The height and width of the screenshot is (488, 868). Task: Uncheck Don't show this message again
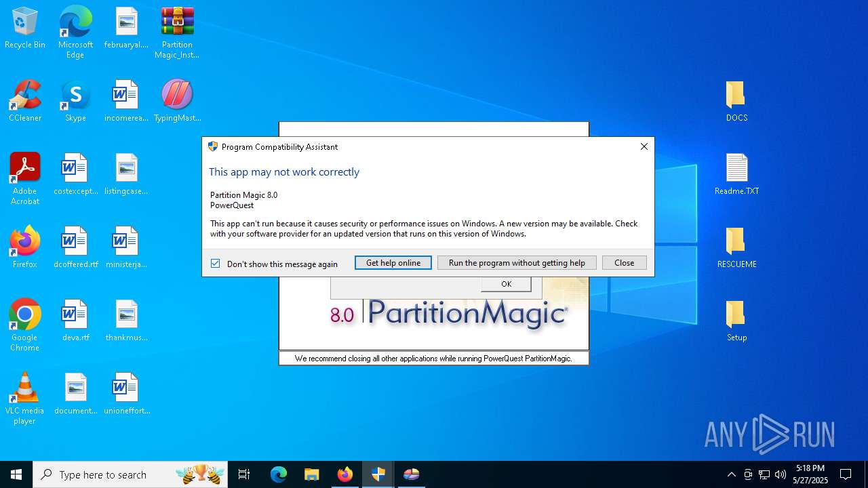[216, 264]
